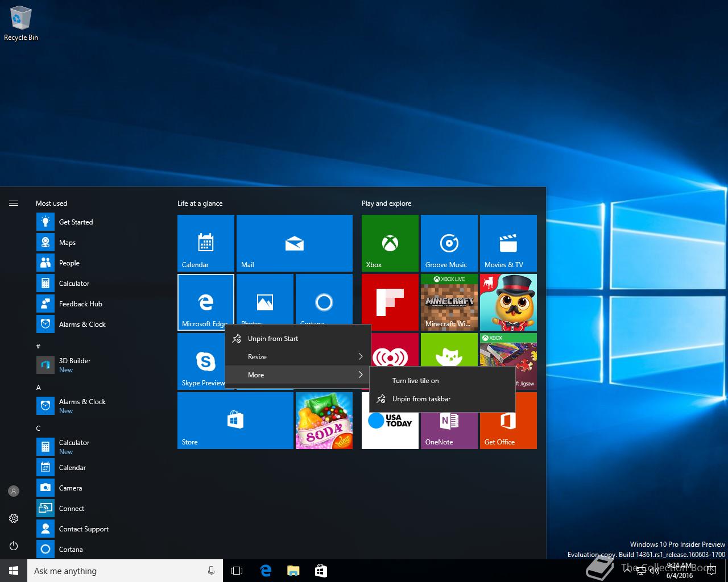The height and width of the screenshot is (582, 728).
Task: Click the hamburger menu icon in Start
Action: pos(14,203)
